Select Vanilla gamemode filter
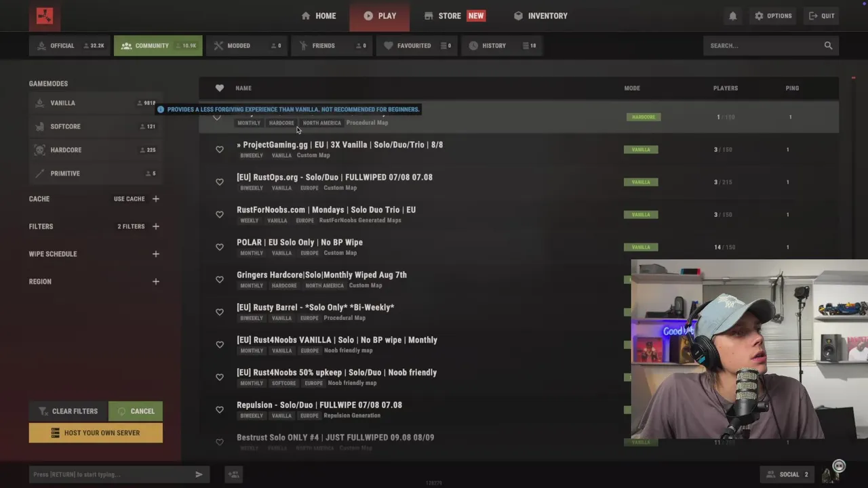 coord(95,103)
